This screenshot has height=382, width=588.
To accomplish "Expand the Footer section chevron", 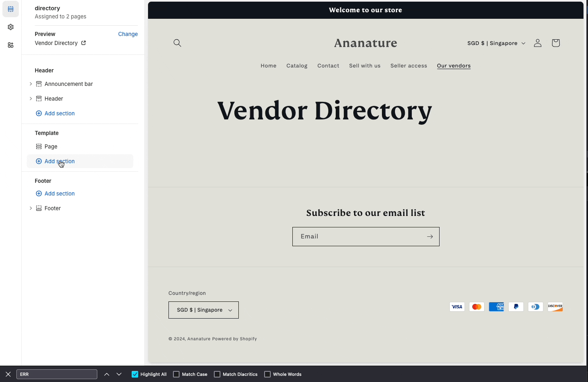I will [x=31, y=208].
